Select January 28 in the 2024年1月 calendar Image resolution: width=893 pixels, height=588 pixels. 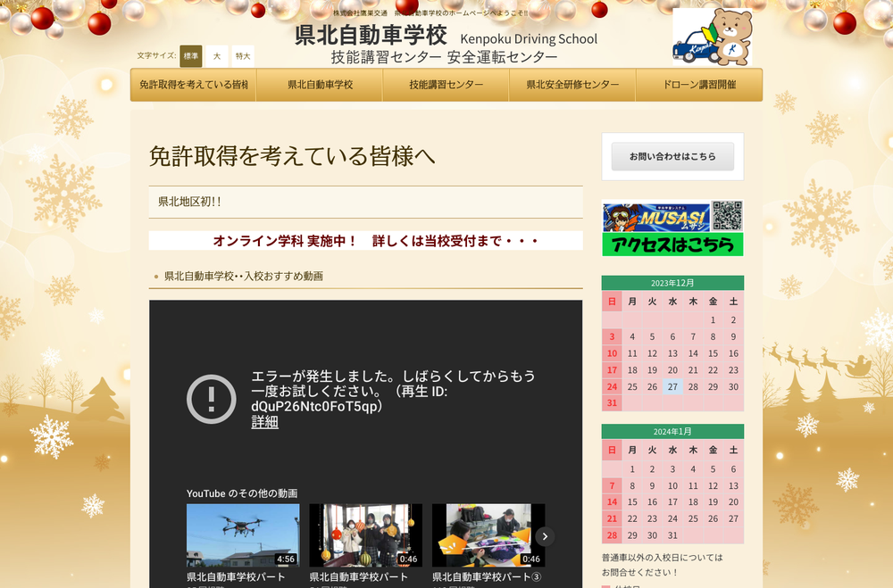613,535
